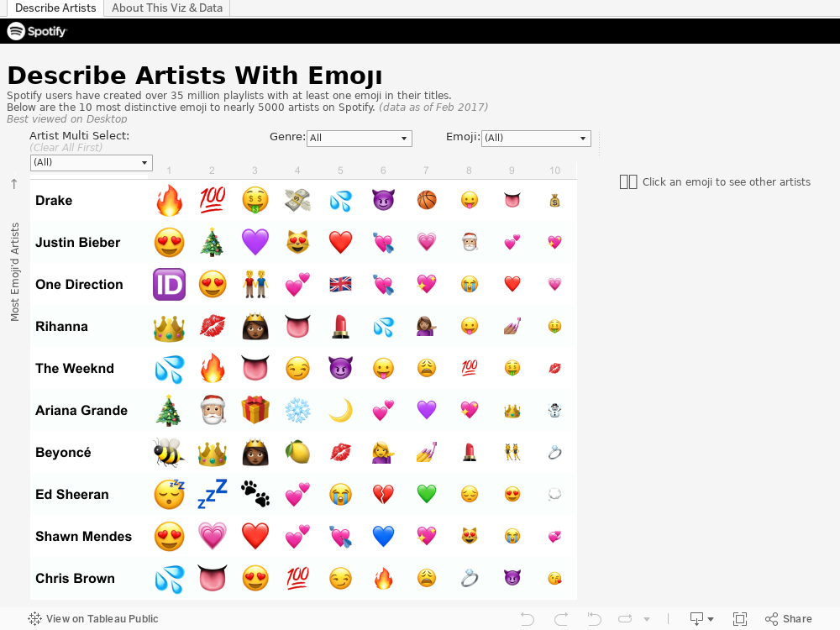
Task: Click Justin Bieber's Christmas tree emoji
Action: pos(213,242)
